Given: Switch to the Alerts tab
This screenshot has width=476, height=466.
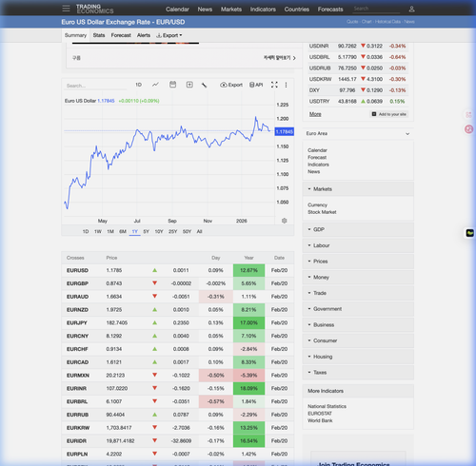Looking at the screenshot, I should (x=144, y=35).
